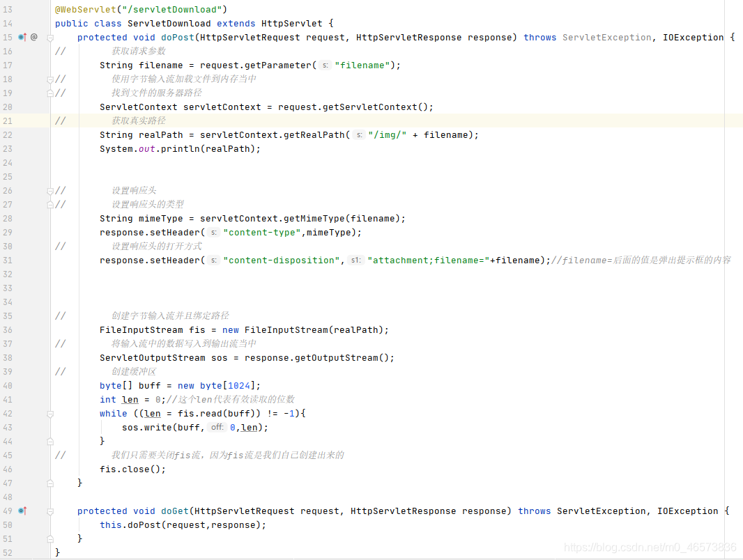Screen dimensions: 743x560
Task: Click the override gutter icon on line 15
Action: coord(22,37)
